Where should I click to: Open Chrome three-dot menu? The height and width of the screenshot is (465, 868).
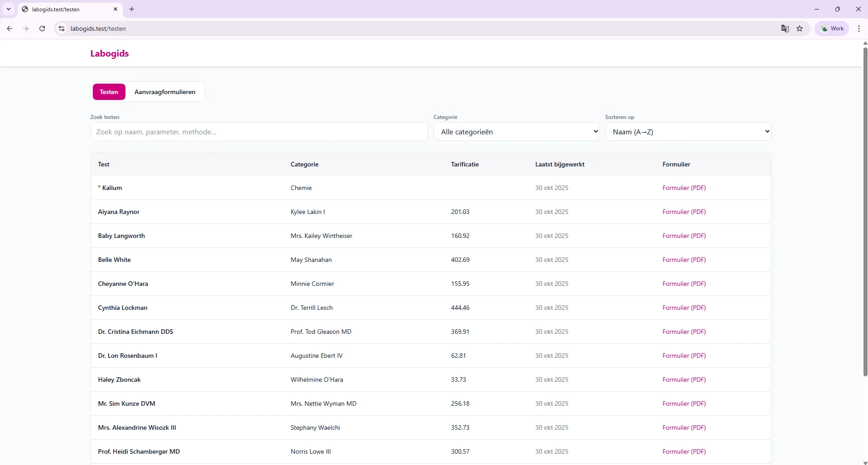858,28
